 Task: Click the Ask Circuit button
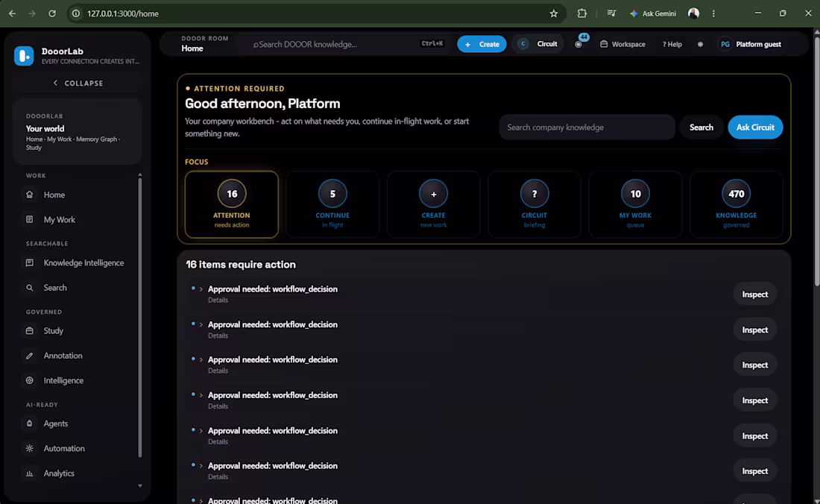(x=755, y=127)
